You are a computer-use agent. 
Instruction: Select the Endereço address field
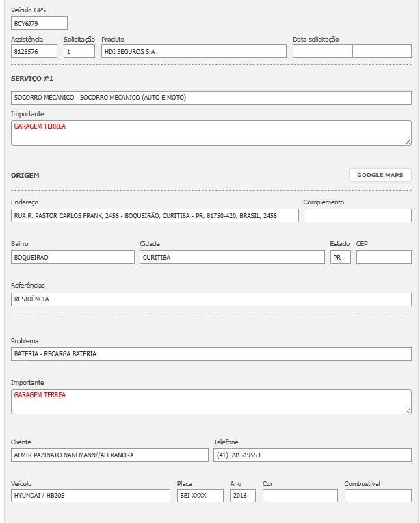click(x=155, y=215)
